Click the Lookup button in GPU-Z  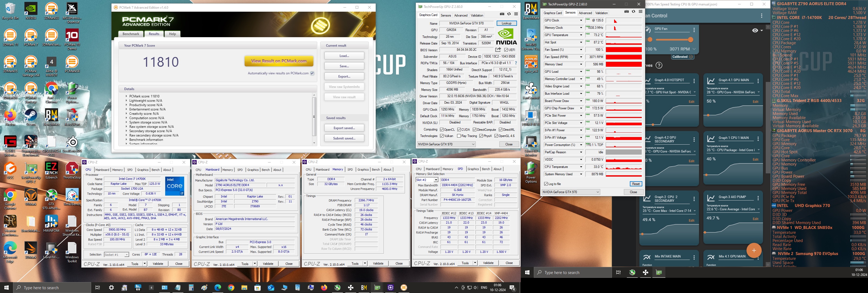506,23
